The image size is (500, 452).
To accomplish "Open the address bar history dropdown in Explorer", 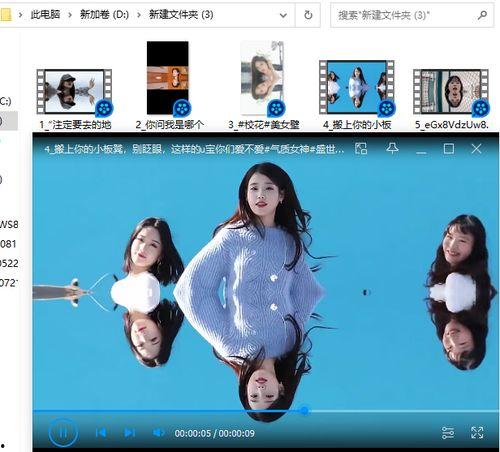I will (283, 15).
